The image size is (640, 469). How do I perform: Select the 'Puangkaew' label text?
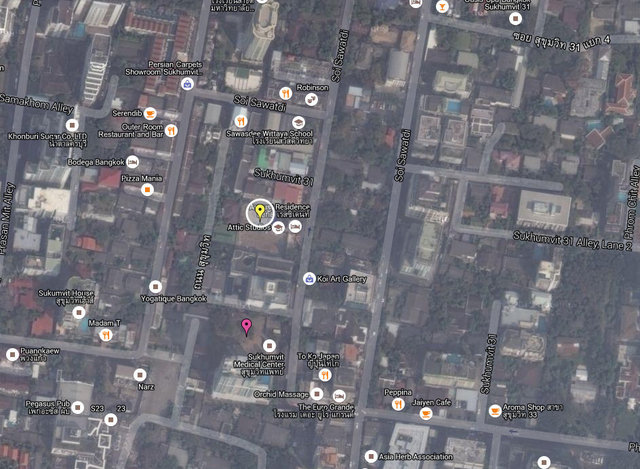pos(40,351)
